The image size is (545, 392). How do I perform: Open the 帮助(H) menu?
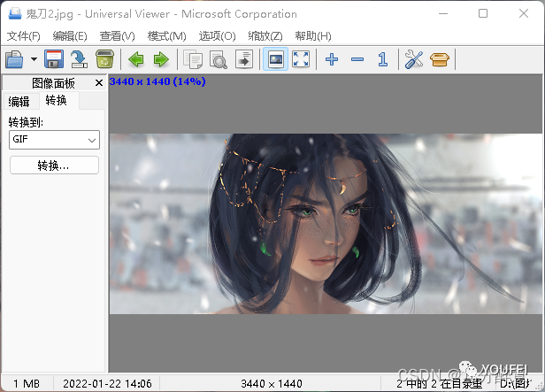(313, 35)
